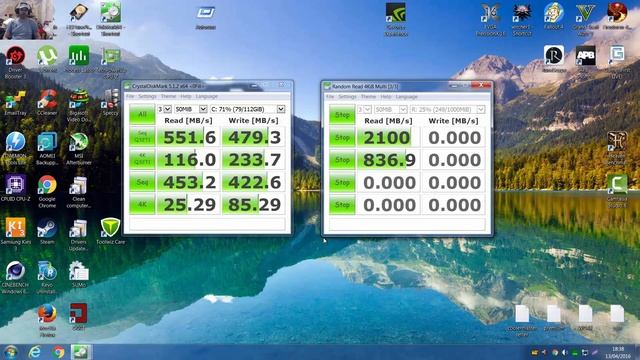Open the AOMEI Backupper desktop icon
This screenshot has width=640, height=360.
point(47,148)
